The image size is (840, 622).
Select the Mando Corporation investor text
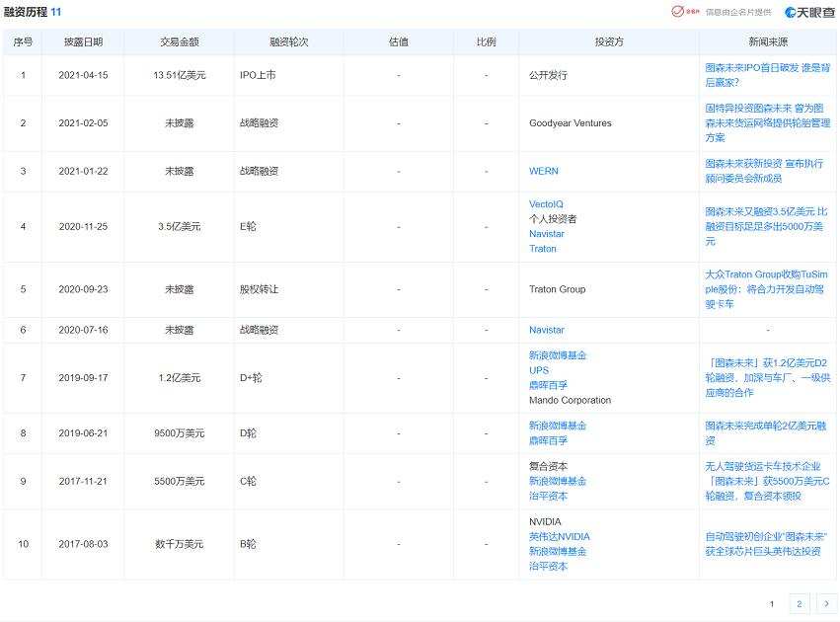pos(570,400)
